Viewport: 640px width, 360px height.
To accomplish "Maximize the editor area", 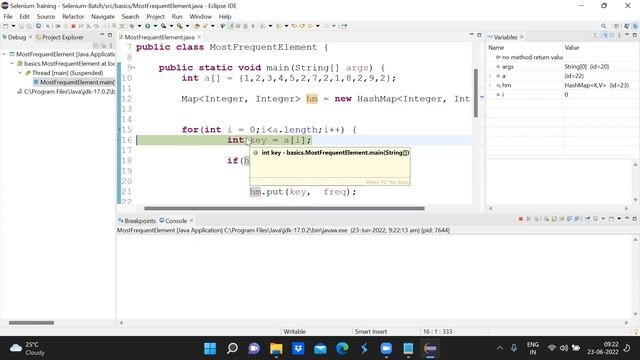I will tap(479, 35).
